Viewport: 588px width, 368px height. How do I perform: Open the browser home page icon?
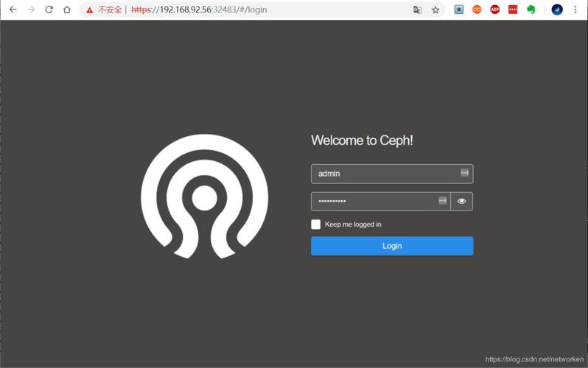pos(67,10)
